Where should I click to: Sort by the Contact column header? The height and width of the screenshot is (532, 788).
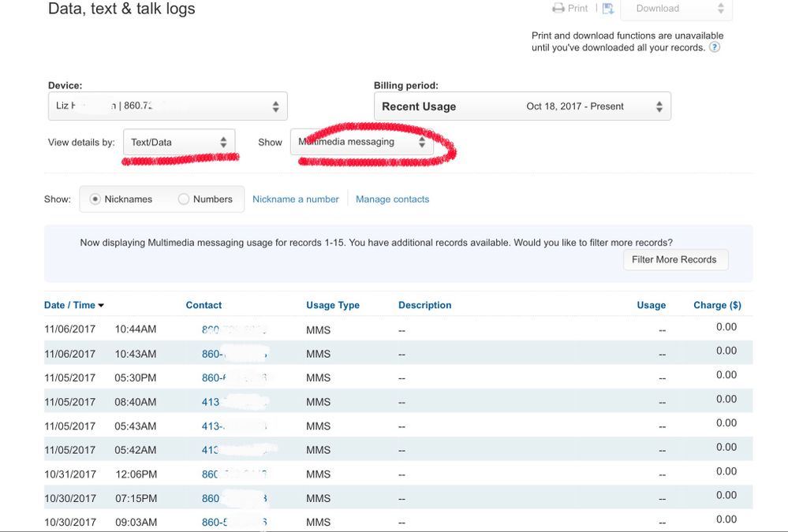tap(204, 305)
